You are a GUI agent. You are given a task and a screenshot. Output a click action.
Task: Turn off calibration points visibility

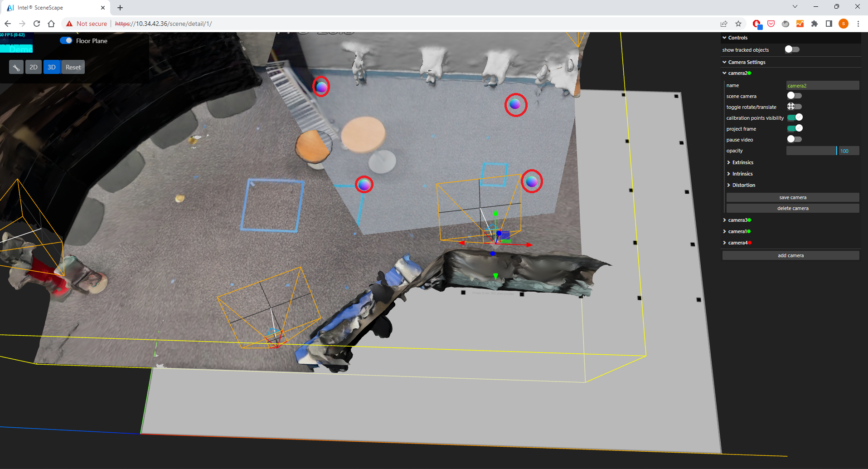click(795, 117)
